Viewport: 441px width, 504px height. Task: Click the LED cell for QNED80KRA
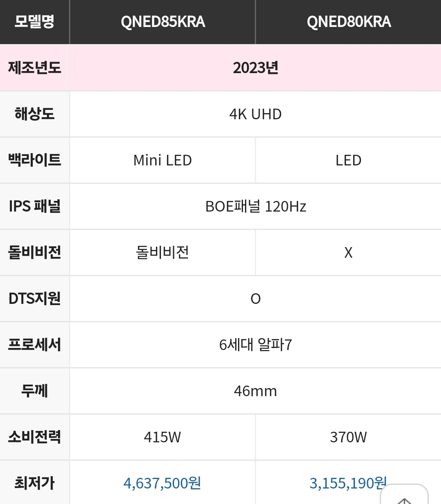[x=348, y=160]
